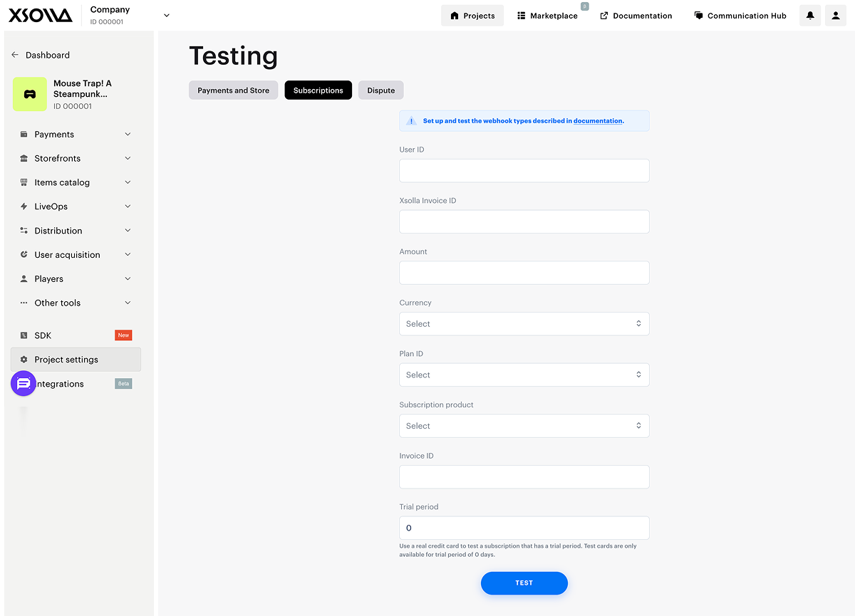Click the back arrow beside Dashboard
Viewport: 855px width, 616px height.
tap(15, 55)
